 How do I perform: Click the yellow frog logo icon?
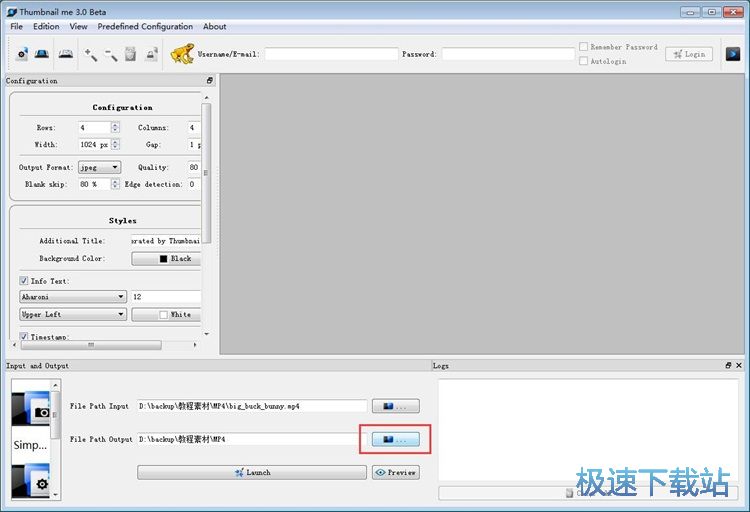182,54
